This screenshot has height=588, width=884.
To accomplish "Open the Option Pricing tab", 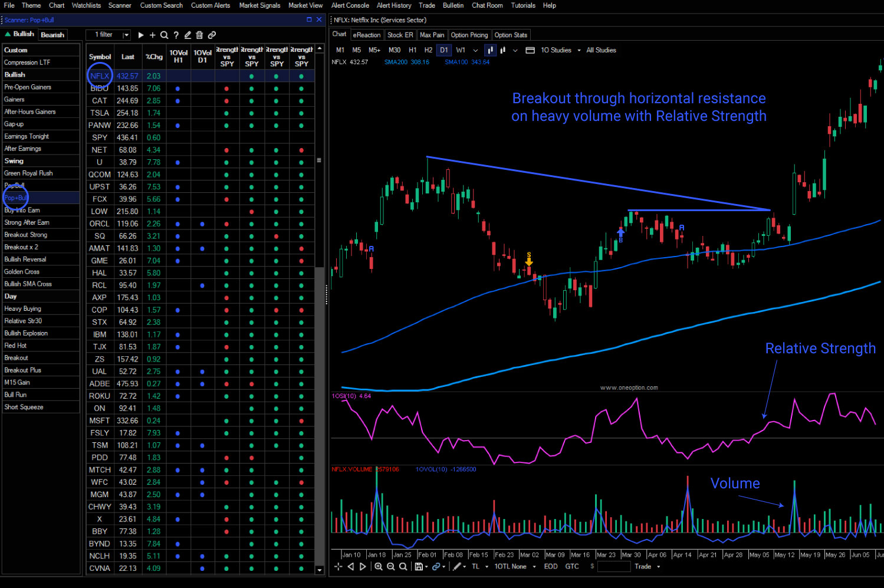I will 469,35.
